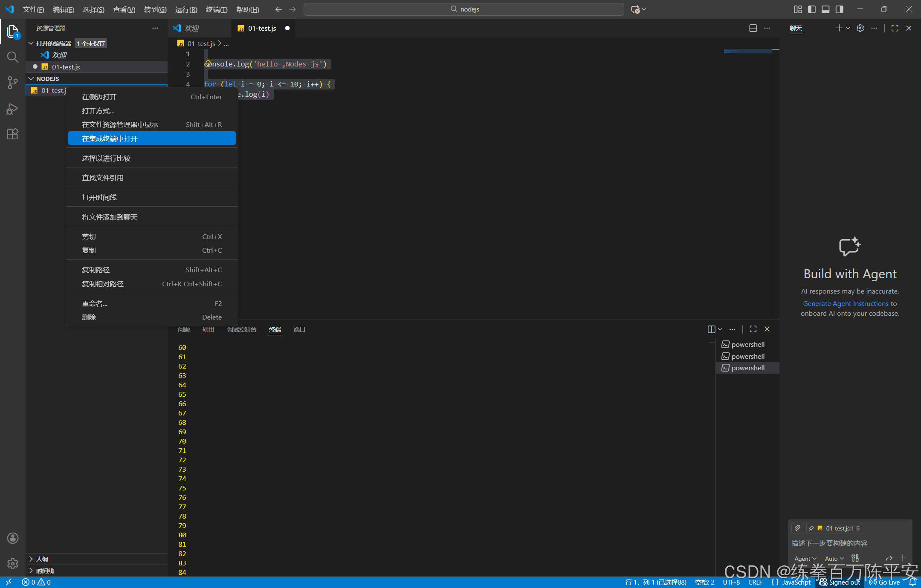The height and width of the screenshot is (588, 921).
Task: Open the Agent mode dropdown in chat
Action: (805, 558)
